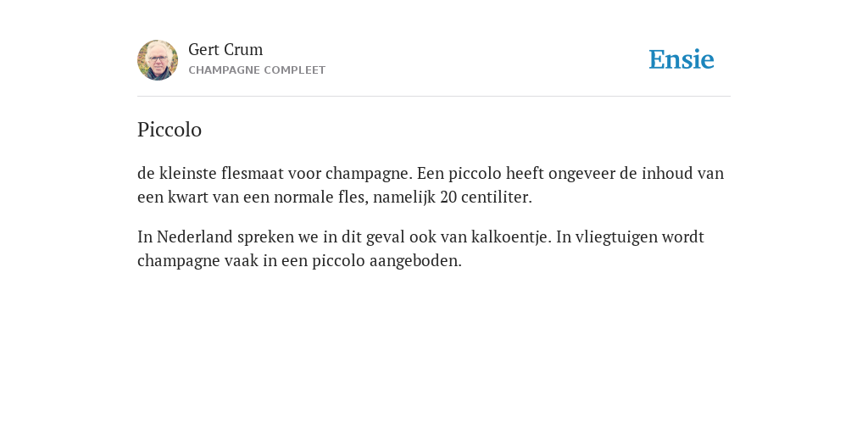The image size is (868, 434).
Task: Click the horizontal divider below the author header
Action: tap(434, 97)
